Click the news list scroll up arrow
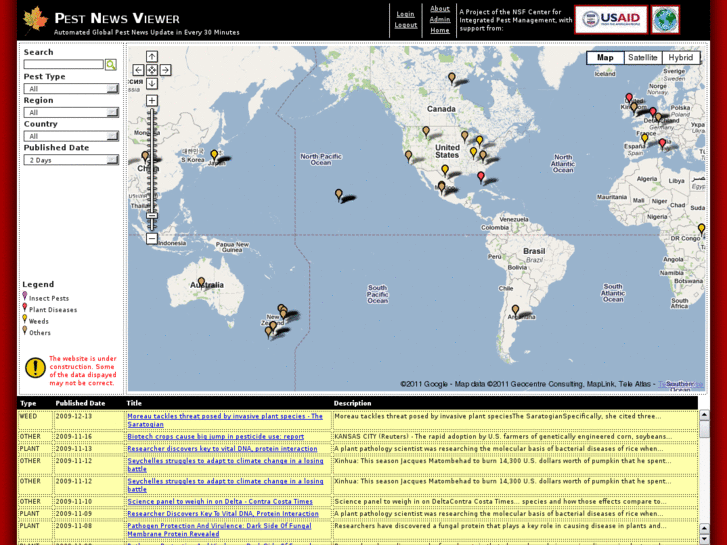 click(704, 415)
